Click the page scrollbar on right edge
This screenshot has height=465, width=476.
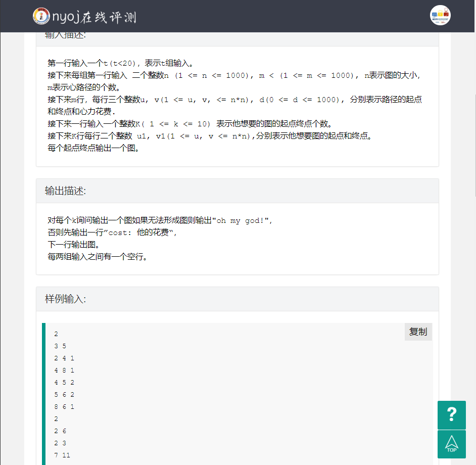coord(475,146)
